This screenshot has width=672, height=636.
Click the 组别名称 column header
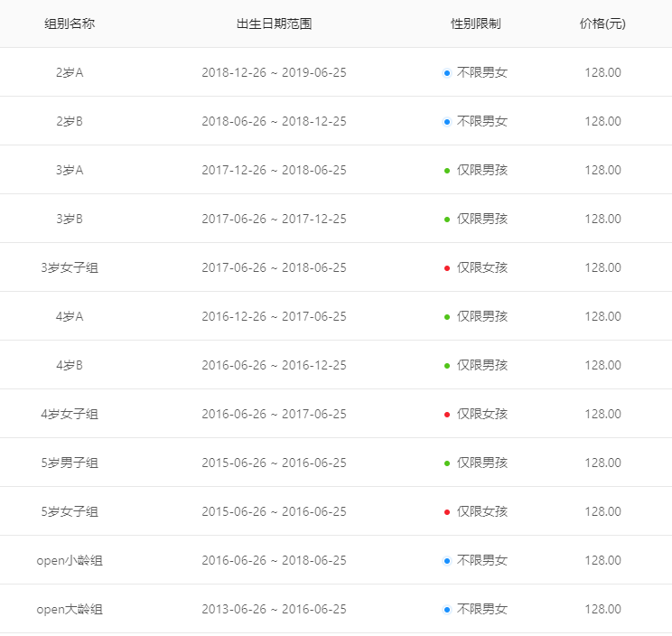click(x=70, y=23)
